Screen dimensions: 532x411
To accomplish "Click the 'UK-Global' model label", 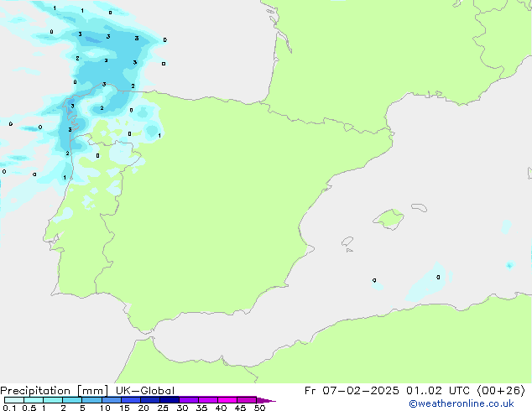I will tap(145, 391).
